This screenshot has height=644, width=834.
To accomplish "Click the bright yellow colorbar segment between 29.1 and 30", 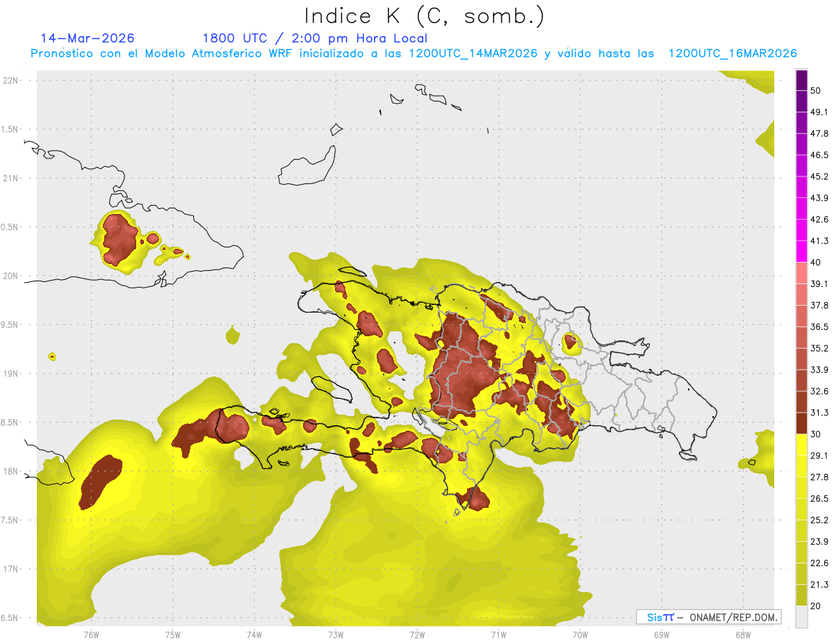I will (x=801, y=445).
